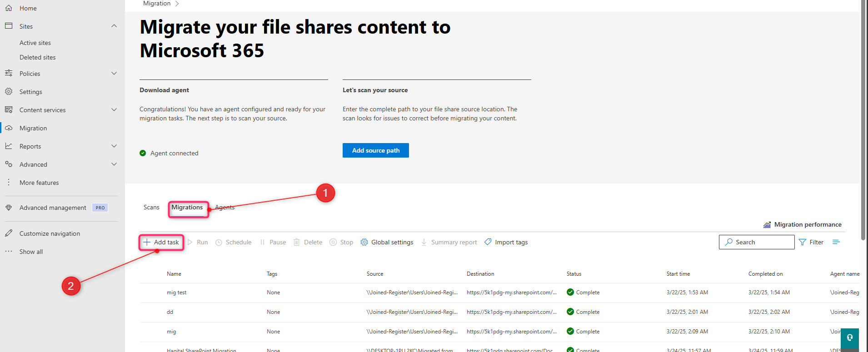
Task: Click the Add source path button
Action: (376, 150)
